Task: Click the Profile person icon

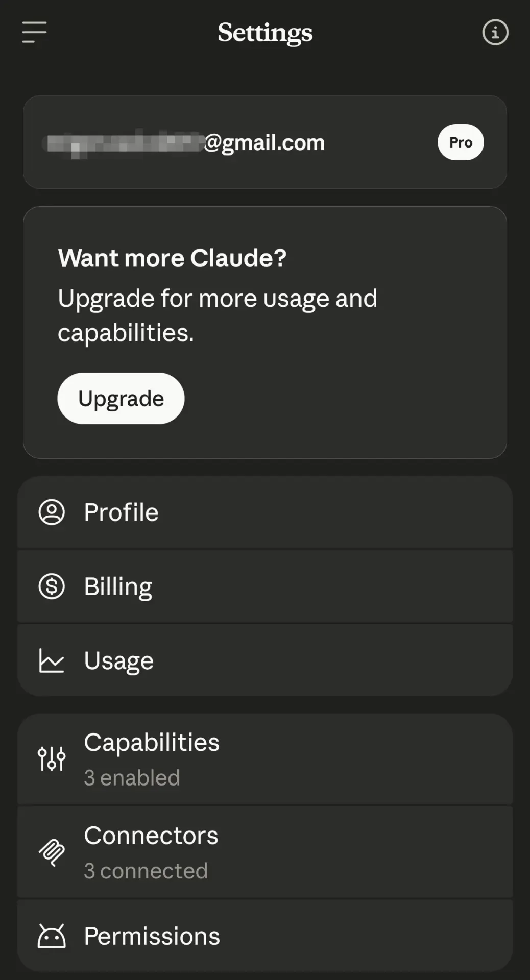Action: [x=52, y=512]
